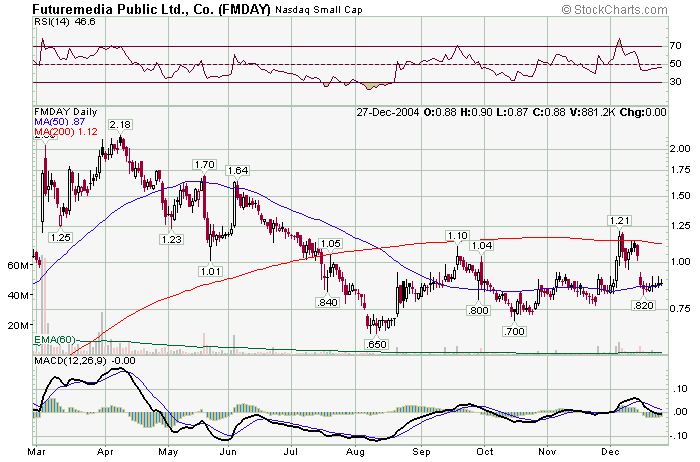Click the Jun month axis label
The image size is (700, 462).
(x=228, y=452)
